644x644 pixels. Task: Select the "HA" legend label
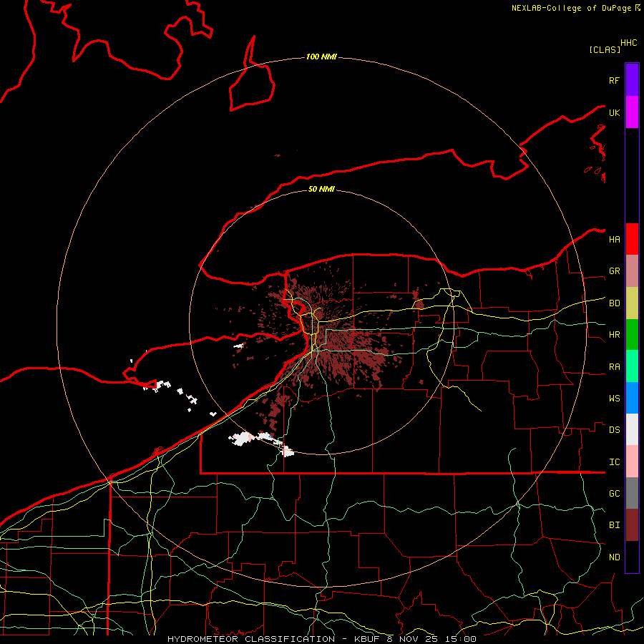tap(614, 239)
